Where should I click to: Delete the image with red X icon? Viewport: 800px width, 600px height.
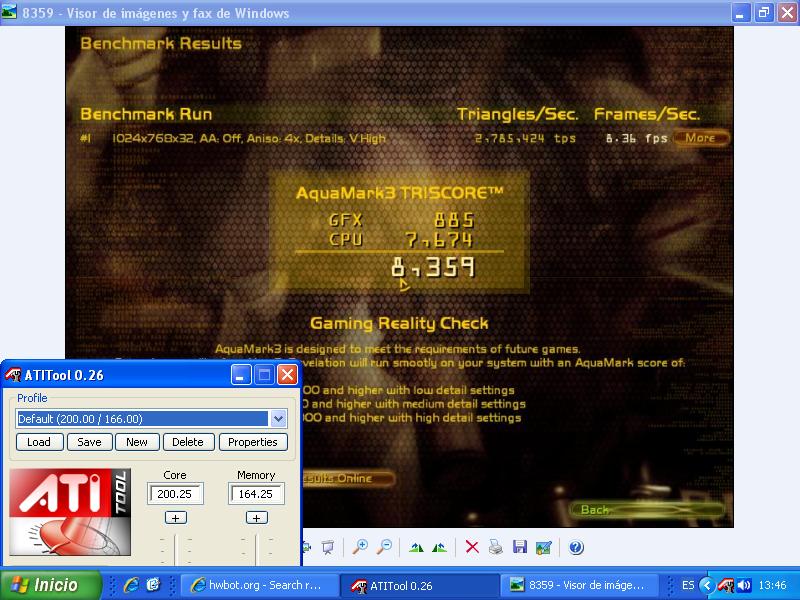(x=472, y=547)
